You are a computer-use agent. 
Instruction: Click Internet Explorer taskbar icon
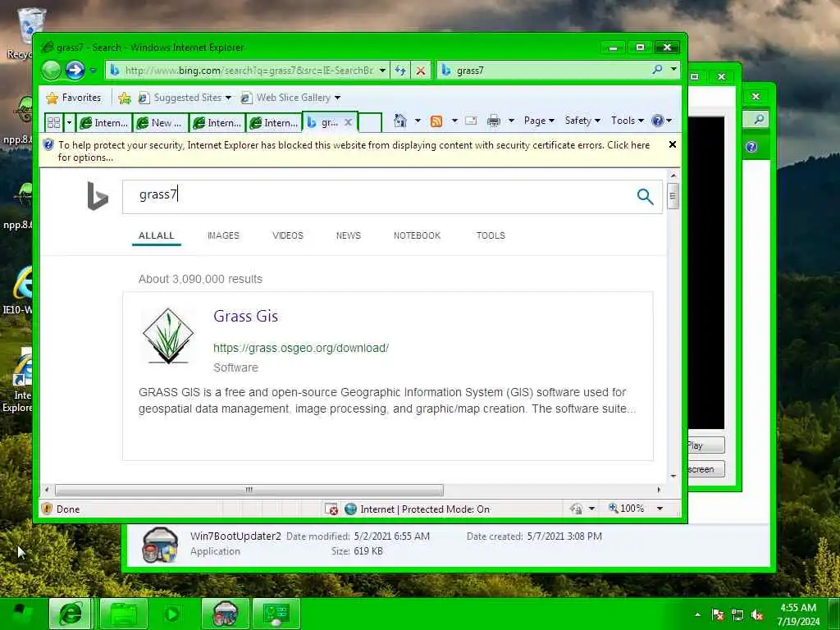[x=71, y=614]
